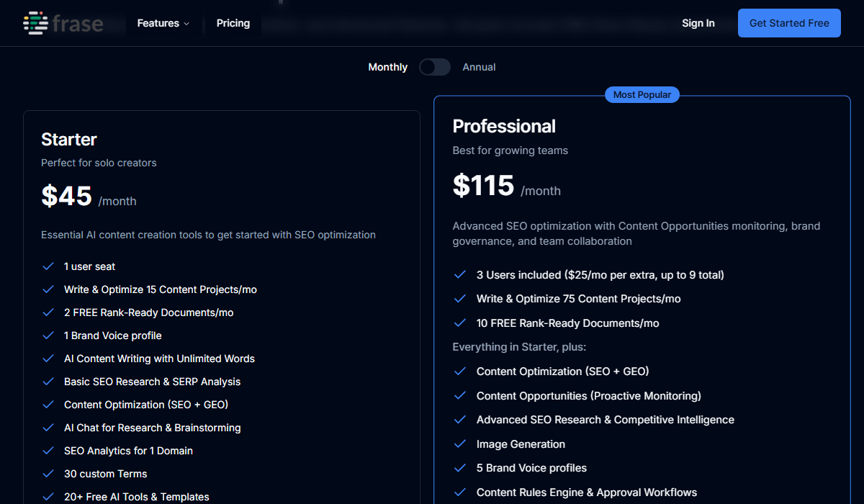Toggle Monthly/Annual billing switch
864x504 pixels.
[435, 67]
